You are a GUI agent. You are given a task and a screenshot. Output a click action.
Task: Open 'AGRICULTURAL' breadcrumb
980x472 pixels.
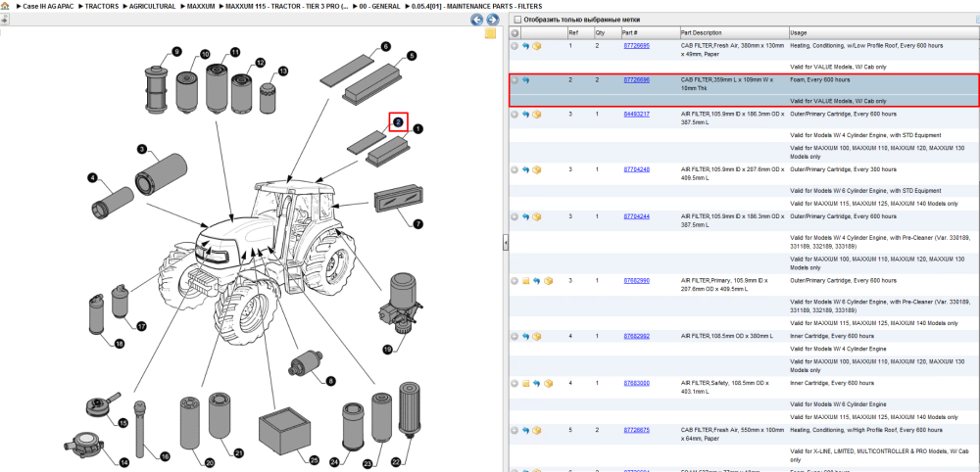[x=152, y=6]
